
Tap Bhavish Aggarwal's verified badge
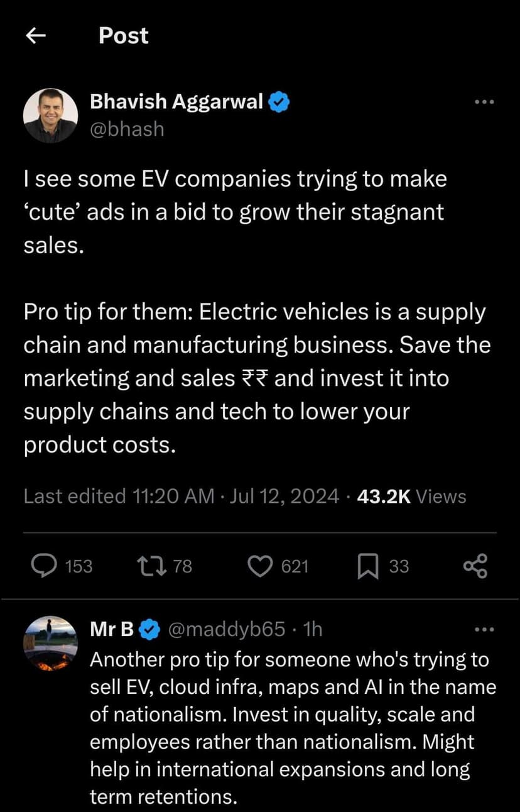point(279,102)
